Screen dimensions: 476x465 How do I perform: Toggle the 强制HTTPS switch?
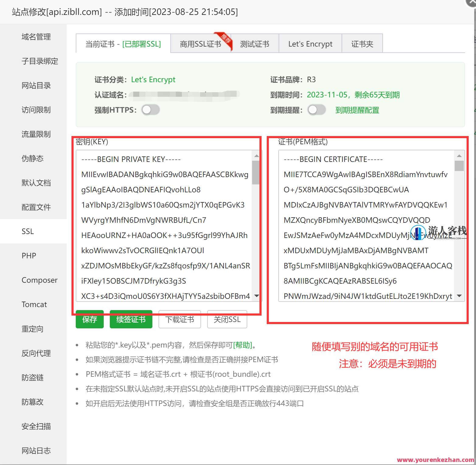151,110
